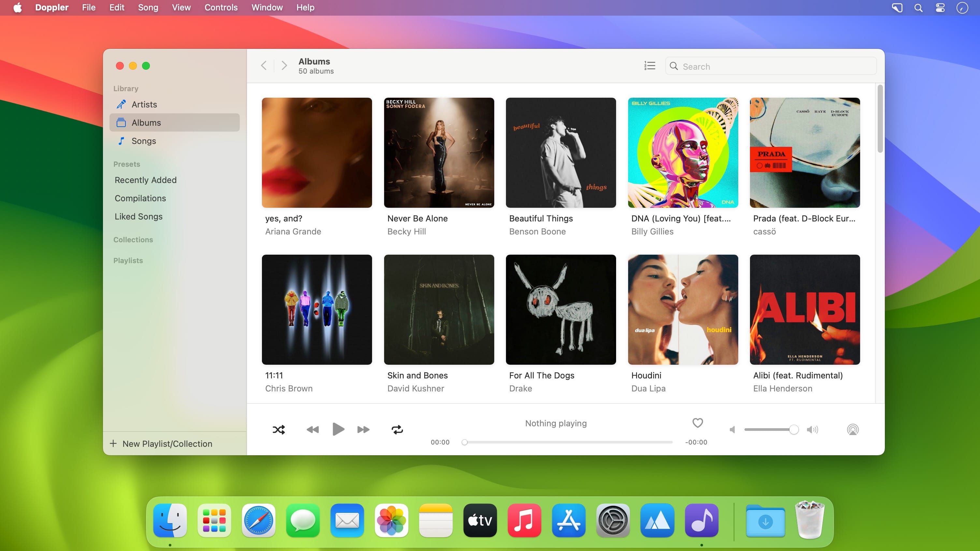The height and width of the screenshot is (551, 980).
Task: Open Notes from the Dock
Action: pyautogui.click(x=436, y=520)
